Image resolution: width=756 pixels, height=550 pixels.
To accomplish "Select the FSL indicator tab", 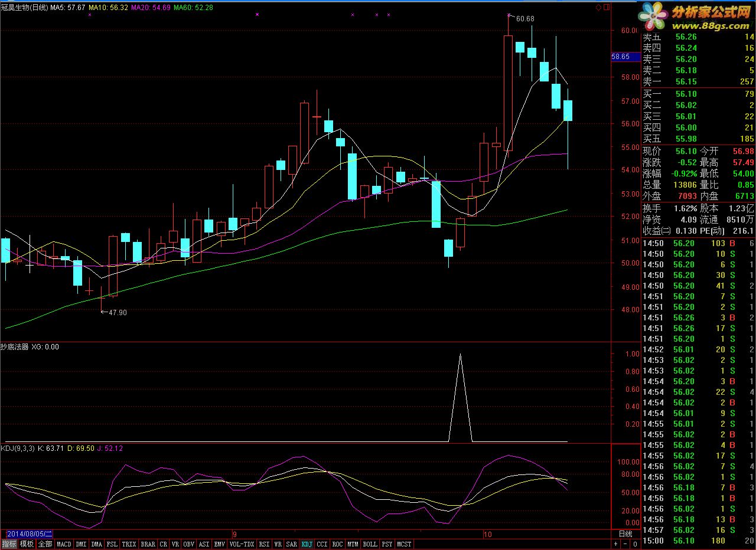I will coord(112,544).
